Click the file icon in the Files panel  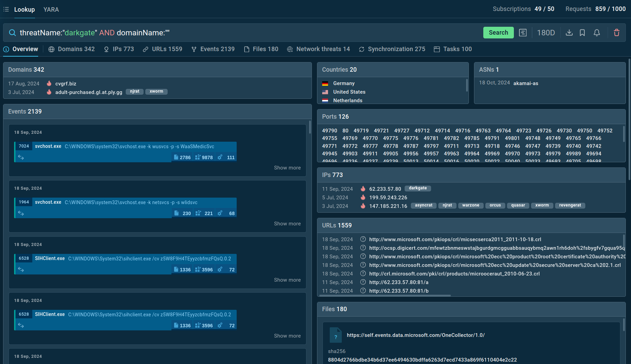(335, 335)
